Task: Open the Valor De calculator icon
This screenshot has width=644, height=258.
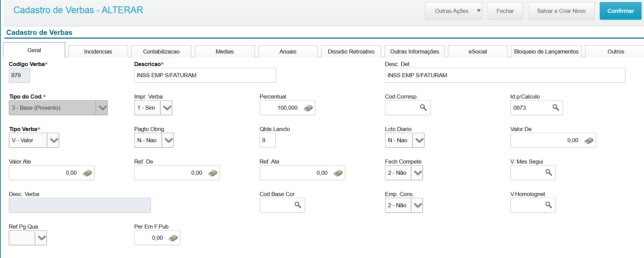Action: click(x=589, y=141)
